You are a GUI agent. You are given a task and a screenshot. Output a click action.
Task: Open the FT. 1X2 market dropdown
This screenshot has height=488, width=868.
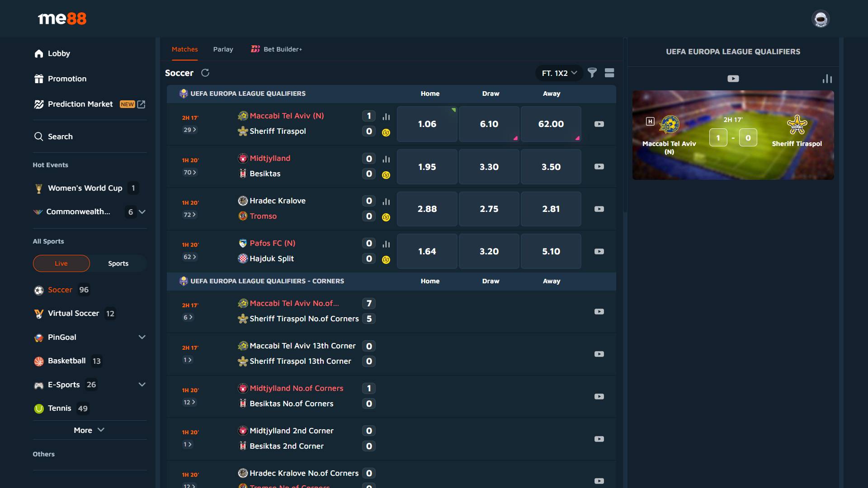[559, 73]
